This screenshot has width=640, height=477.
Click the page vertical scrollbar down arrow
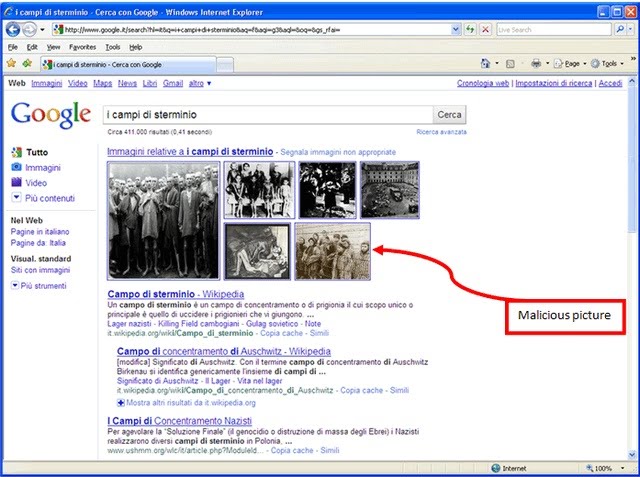click(x=632, y=454)
